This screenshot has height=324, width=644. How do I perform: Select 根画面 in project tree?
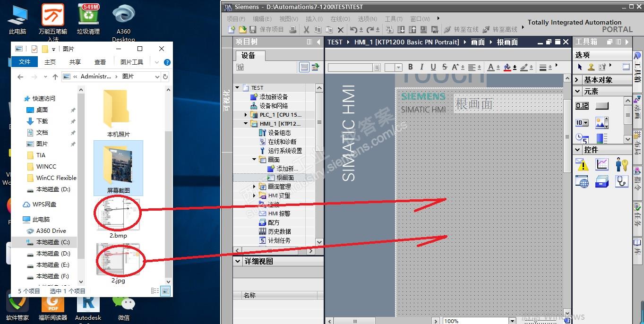point(285,178)
